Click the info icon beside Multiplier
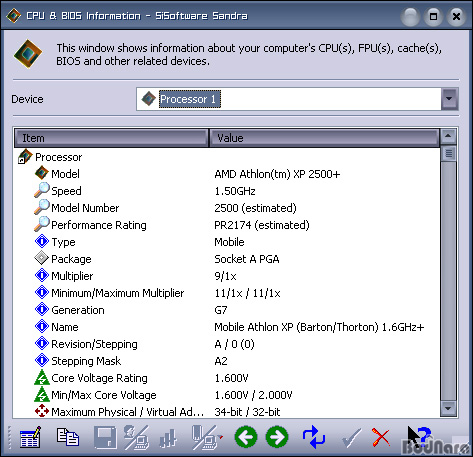The width and height of the screenshot is (473, 457). (42, 275)
